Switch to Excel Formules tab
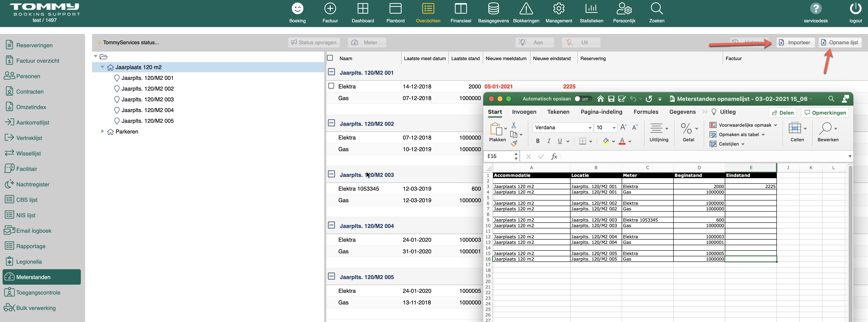Viewport: 868px width, 322px height. [x=646, y=112]
